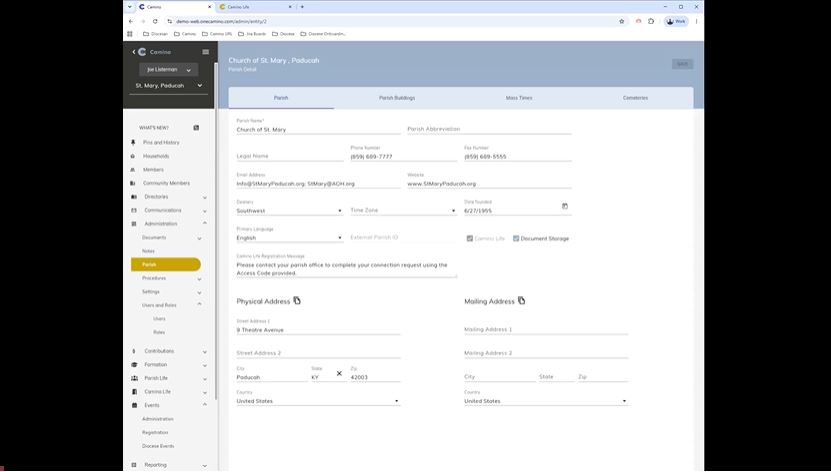The height and width of the screenshot is (472, 831).
Task: Open the Chrome profile Work button
Action: coord(676,21)
